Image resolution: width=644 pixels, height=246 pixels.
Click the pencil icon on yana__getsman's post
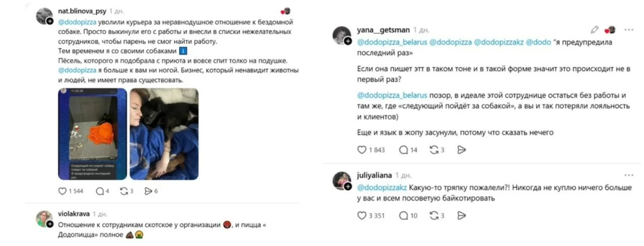(x=595, y=30)
